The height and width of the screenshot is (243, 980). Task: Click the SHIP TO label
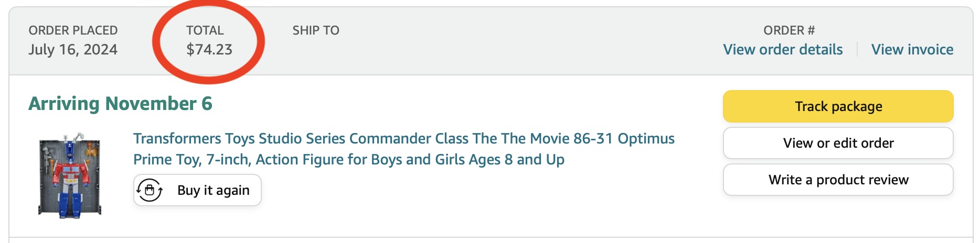coord(316,30)
